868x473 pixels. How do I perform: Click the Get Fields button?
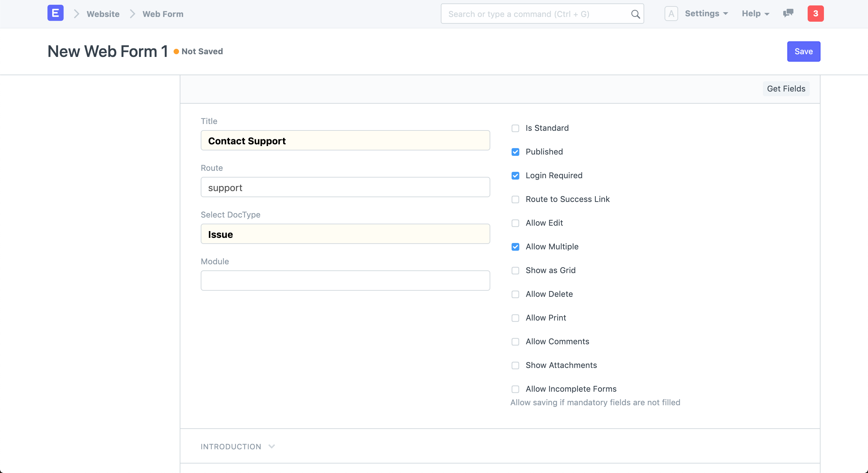click(786, 88)
